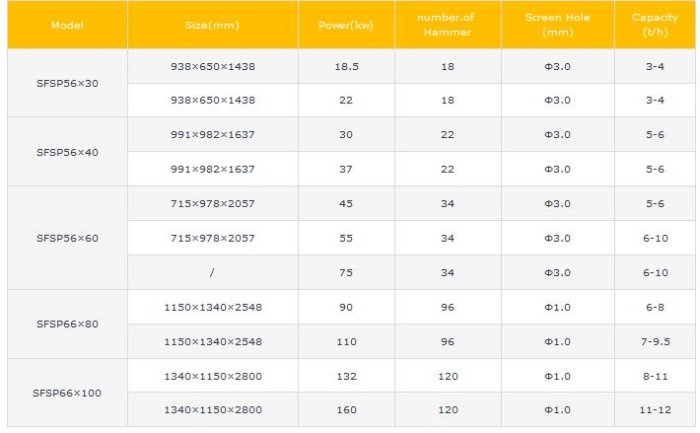The height and width of the screenshot is (433, 700).
Task: Click the Power(kw) header cell
Action: point(346,25)
